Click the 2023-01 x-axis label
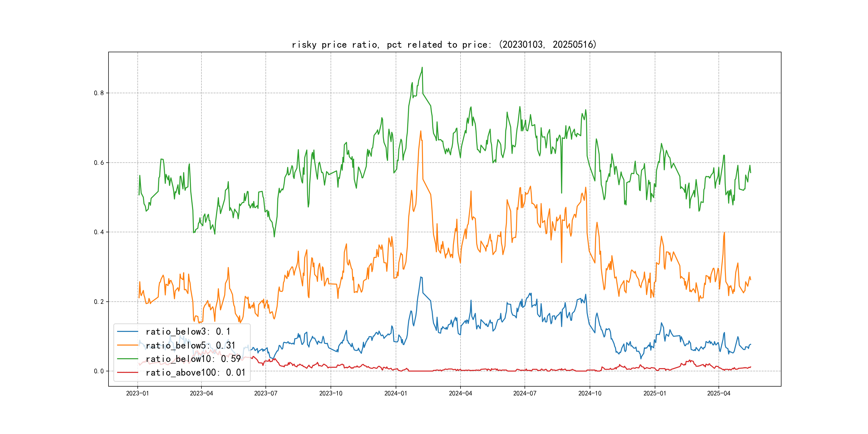This screenshot has width=868, height=434. coord(137,393)
